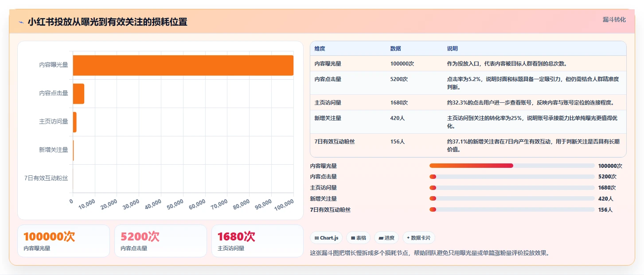Click table cell 内容点击量
The image size is (644, 275).
point(328,79)
